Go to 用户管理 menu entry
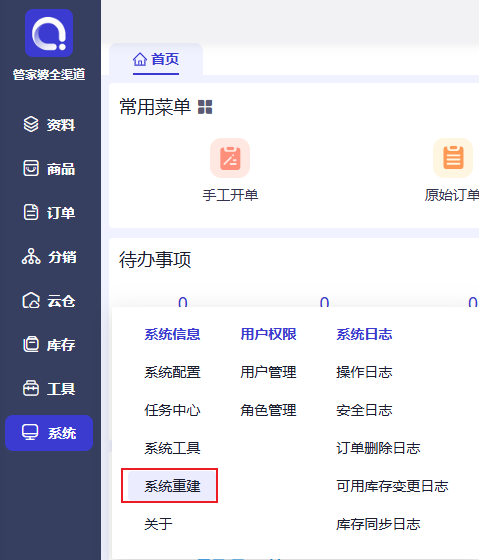This screenshot has height=560, width=479. point(268,372)
